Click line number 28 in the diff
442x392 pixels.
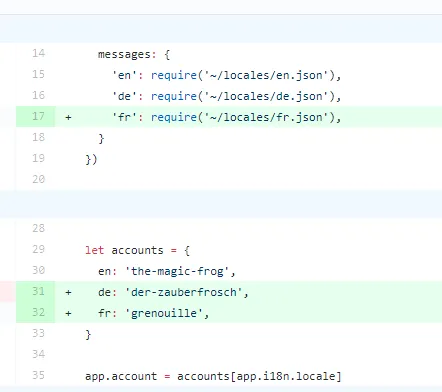click(x=38, y=228)
